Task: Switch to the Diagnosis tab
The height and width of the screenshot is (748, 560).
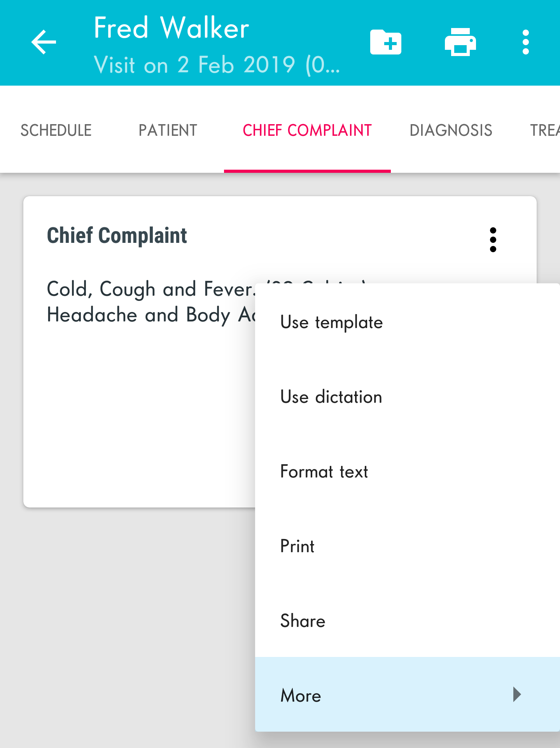Action: 451,130
